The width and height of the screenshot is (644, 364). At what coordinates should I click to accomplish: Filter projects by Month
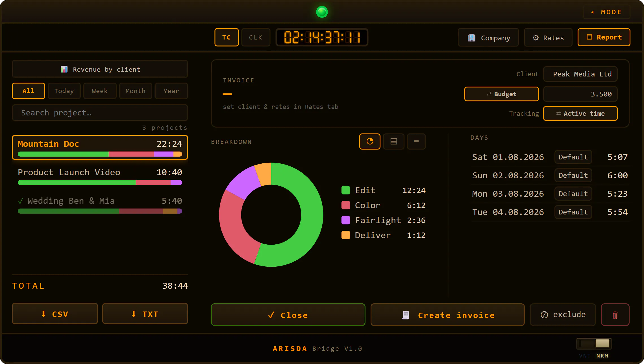point(136,91)
